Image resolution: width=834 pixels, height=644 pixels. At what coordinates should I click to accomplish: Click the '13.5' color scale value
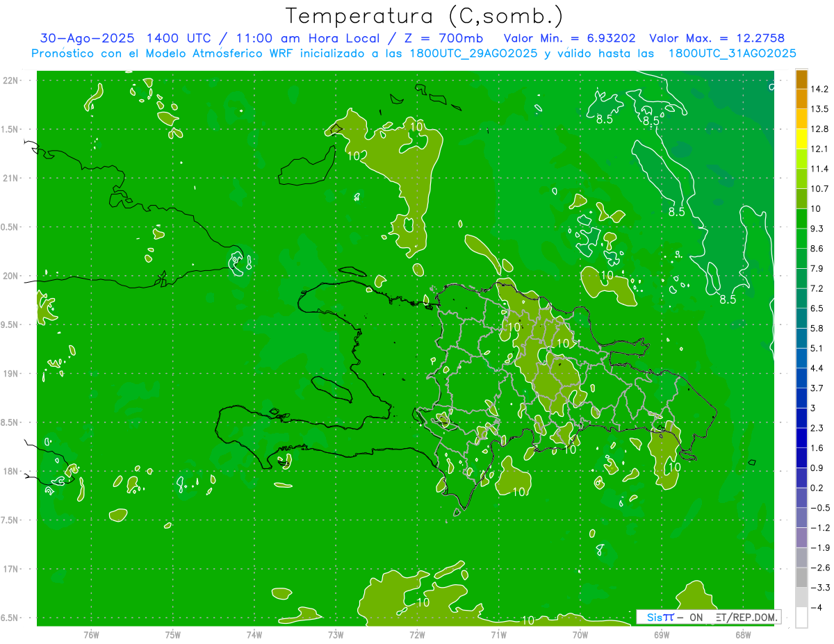(819, 109)
